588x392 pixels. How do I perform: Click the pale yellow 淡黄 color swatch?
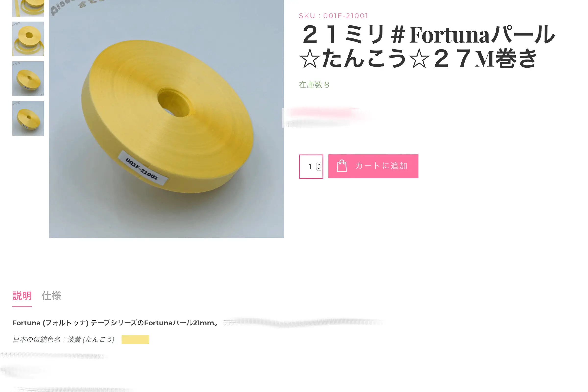[135, 340]
